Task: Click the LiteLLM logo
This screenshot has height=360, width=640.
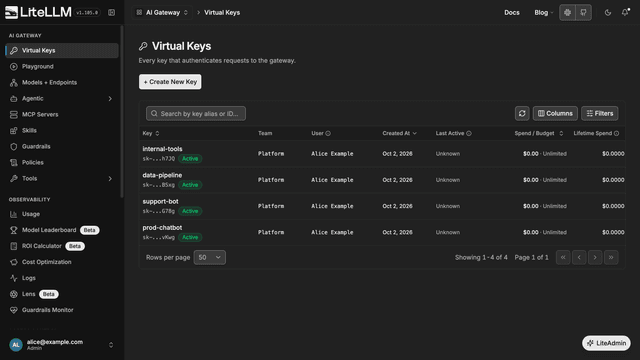Action: [x=38, y=12]
